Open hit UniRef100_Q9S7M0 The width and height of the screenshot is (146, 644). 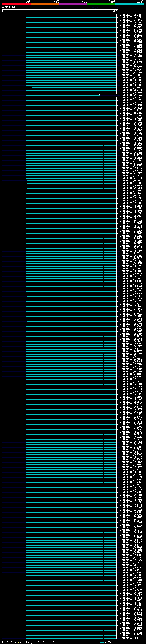coord(131,15)
